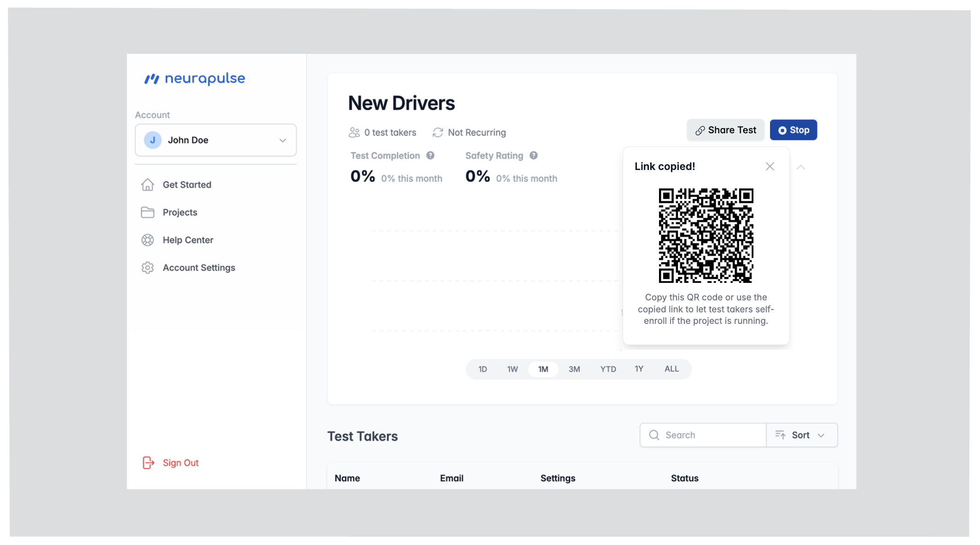Click the Help Center lifebuoy icon
Viewport: 980px width, 545px height.
point(147,240)
